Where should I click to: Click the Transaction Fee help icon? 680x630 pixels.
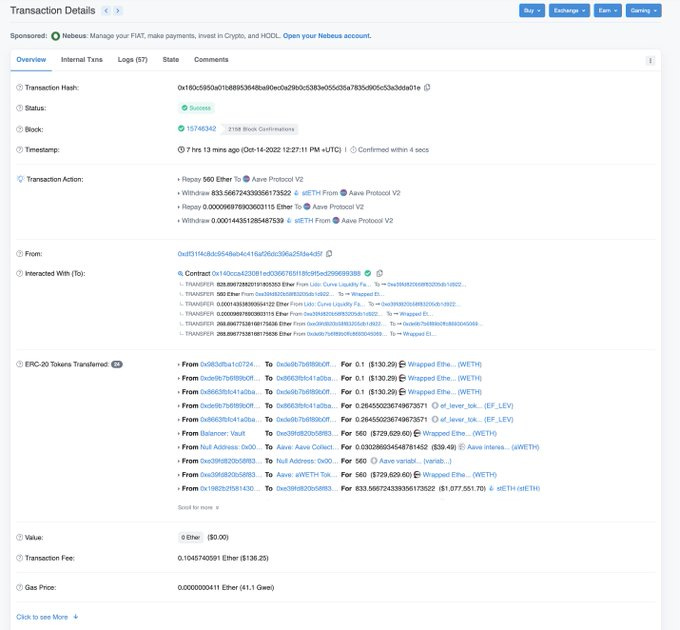(20, 558)
